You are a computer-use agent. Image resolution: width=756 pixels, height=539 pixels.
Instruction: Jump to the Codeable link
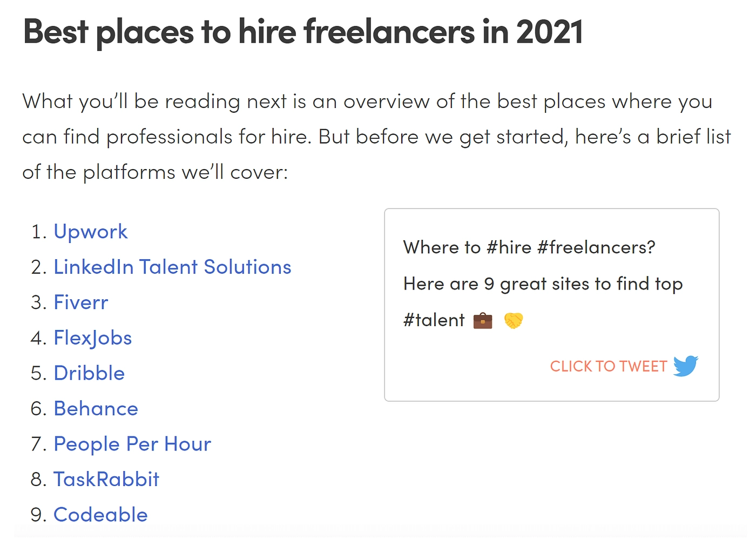[100, 515]
